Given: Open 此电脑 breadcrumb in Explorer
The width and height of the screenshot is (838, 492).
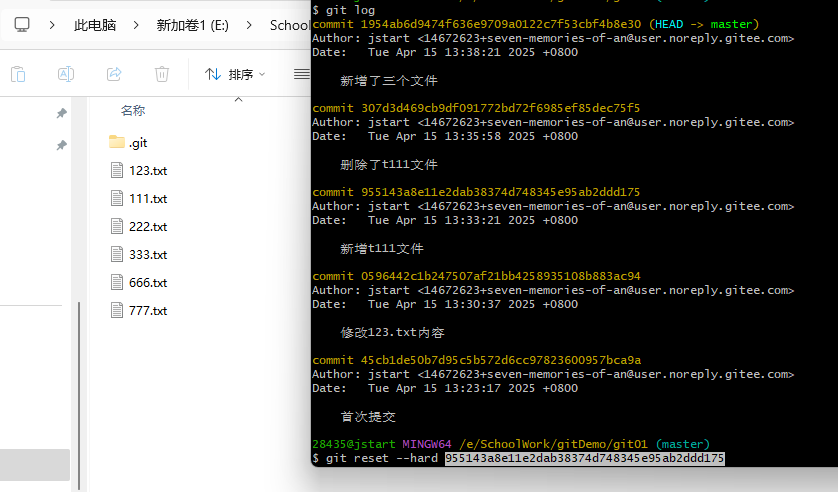Looking at the screenshot, I should [x=95, y=25].
